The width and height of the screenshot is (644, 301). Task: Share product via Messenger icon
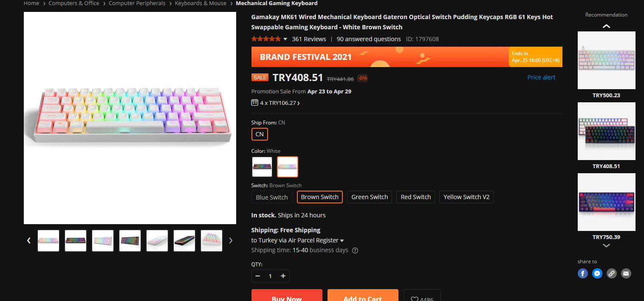point(597,273)
